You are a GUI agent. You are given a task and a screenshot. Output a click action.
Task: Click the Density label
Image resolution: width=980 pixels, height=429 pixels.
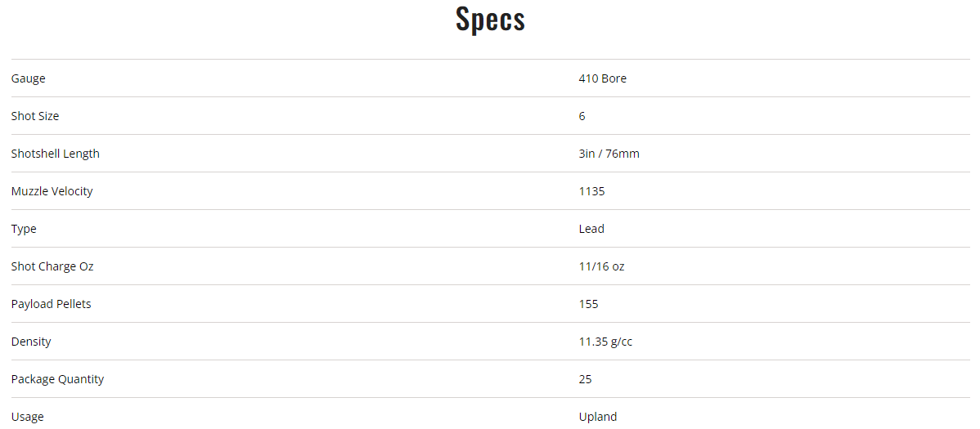[x=31, y=342]
